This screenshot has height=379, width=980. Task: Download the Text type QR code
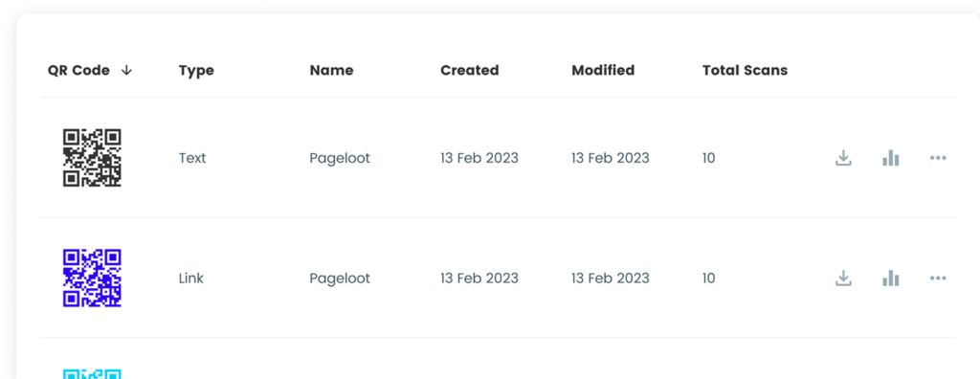843,158
